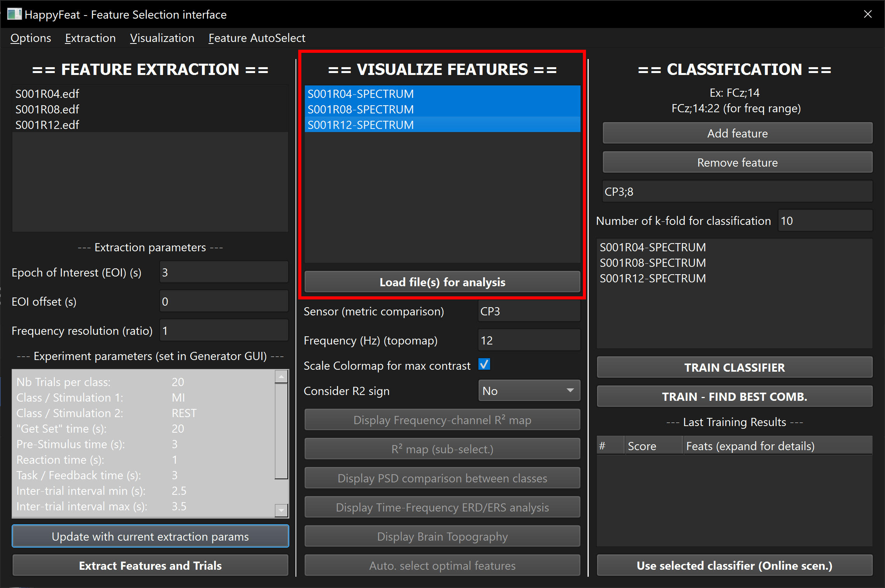This screenshot has width=885, height=588.
Task: Open the Visualization menu
Action: coord(162,38)
